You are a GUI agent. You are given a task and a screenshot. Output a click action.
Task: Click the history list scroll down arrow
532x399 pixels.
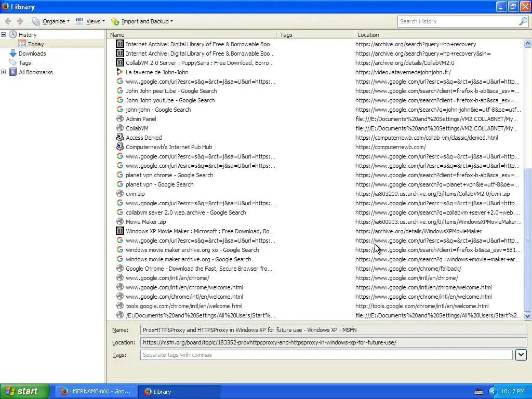click(527, 315)
